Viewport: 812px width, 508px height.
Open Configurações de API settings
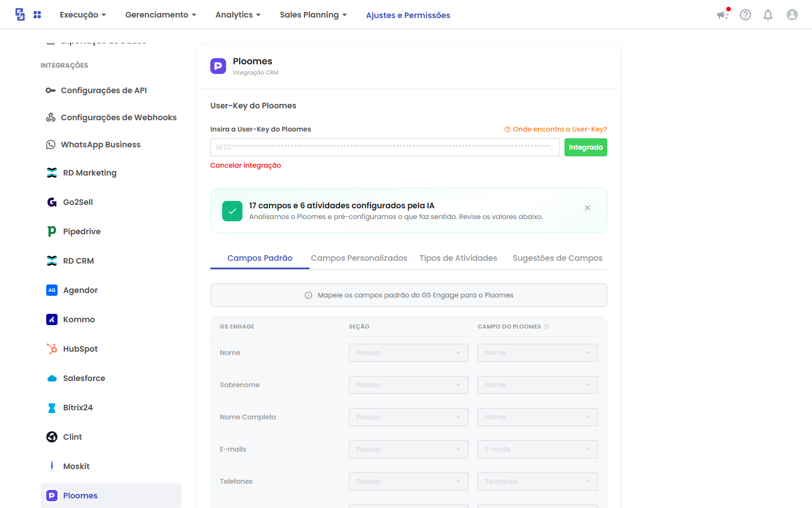pos(104,90)
